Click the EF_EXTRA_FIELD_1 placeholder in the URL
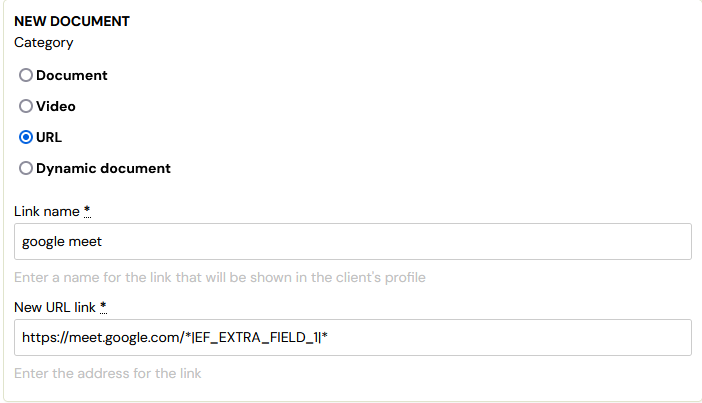The width and height of the screenshot is (702, 403). click(x=256, y=338)
